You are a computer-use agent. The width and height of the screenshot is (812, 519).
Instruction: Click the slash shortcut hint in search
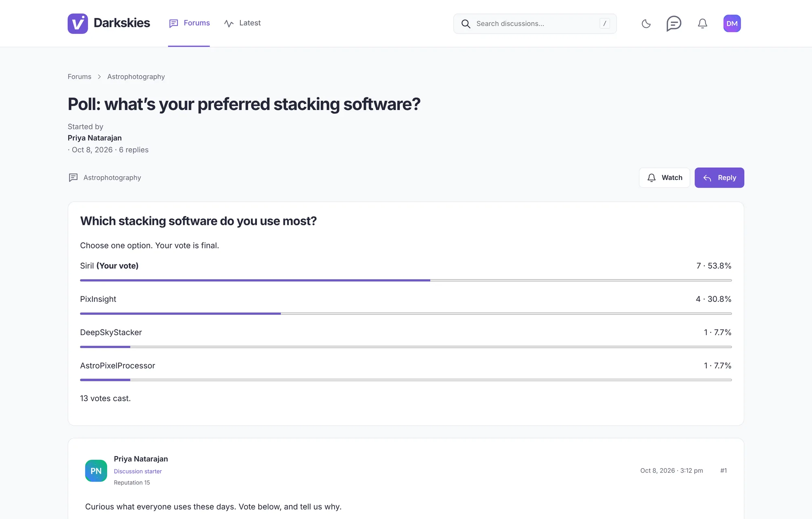click(605, 24)
